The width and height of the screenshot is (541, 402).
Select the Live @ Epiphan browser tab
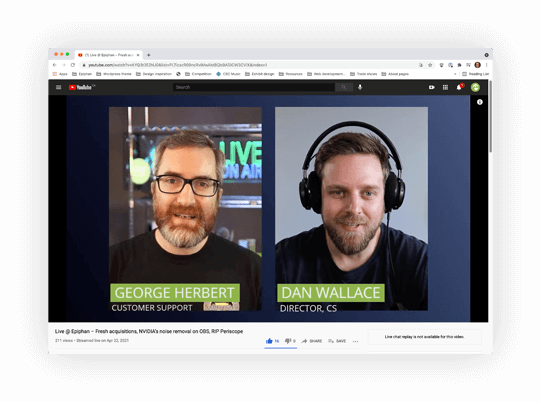click(x=109, y=55)
